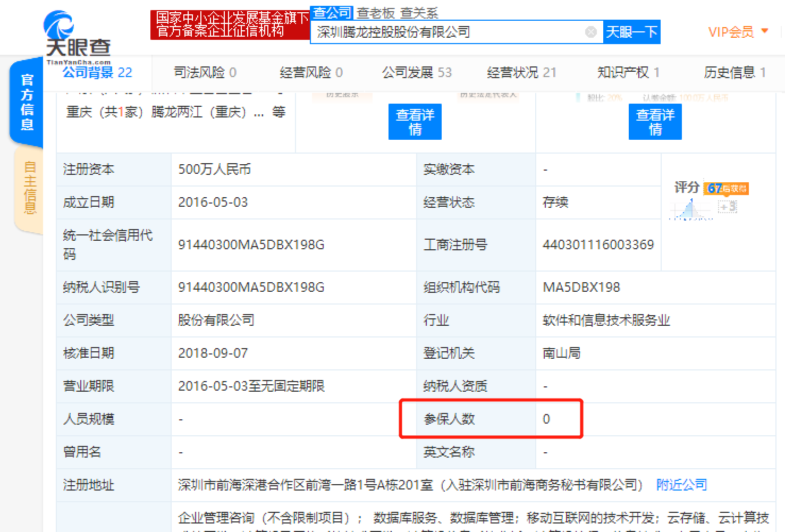Select the 查公司 search tab
This screenshot has height=532, width=785.
click(332, 13)
